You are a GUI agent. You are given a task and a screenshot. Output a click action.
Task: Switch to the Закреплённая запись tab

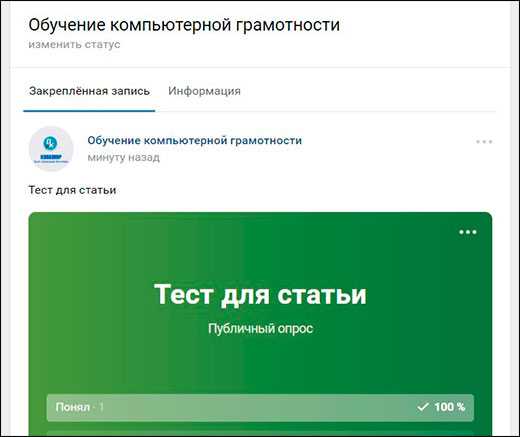tap(89, 91)
